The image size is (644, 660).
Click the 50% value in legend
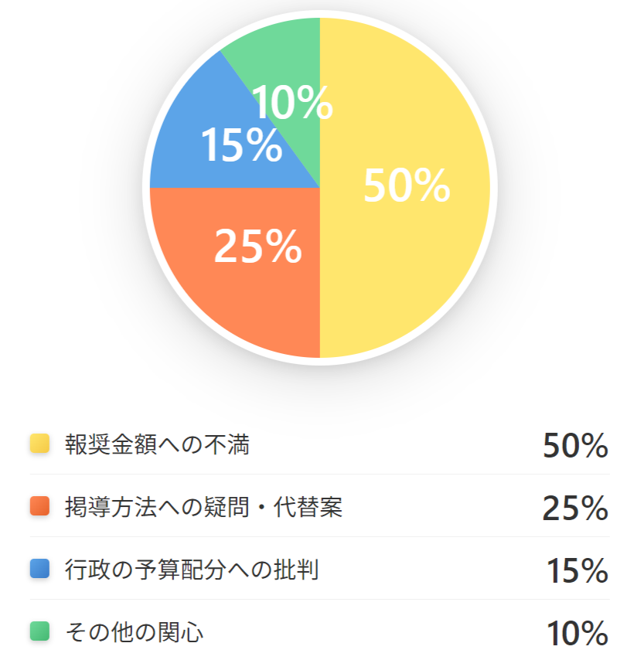click(x=575, y=445)
